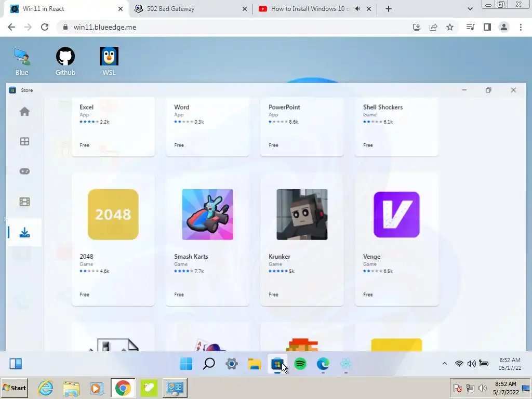
Task: Open the PowerPoint app card
Action: pyautogui.click(x=302, y=127)
